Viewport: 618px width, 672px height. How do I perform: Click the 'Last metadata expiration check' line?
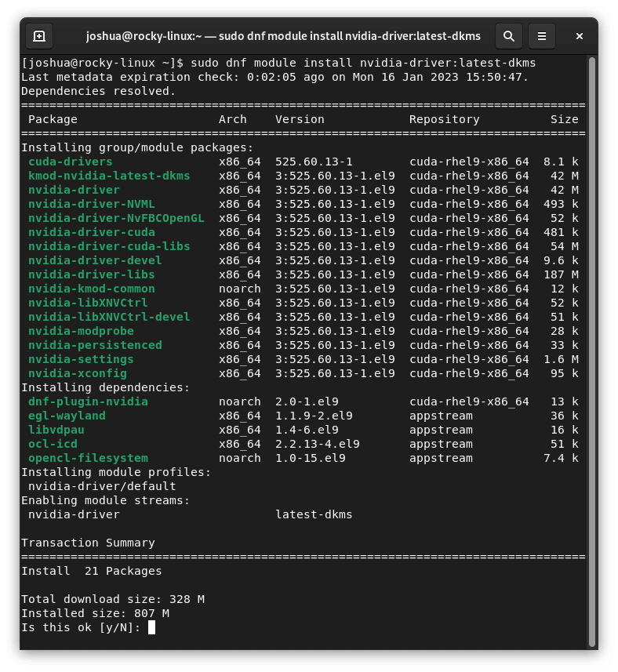click(x=274, y=77)
